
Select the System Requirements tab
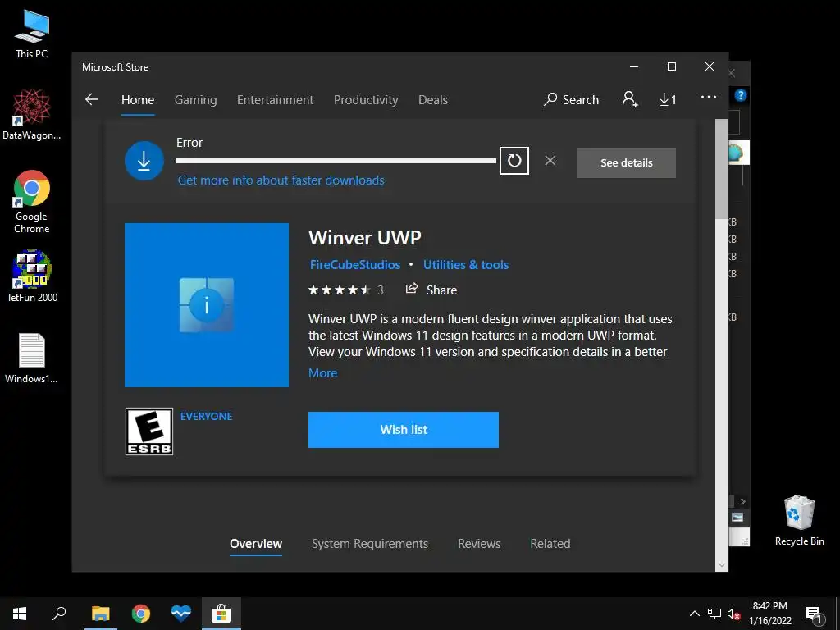[370, 544]
